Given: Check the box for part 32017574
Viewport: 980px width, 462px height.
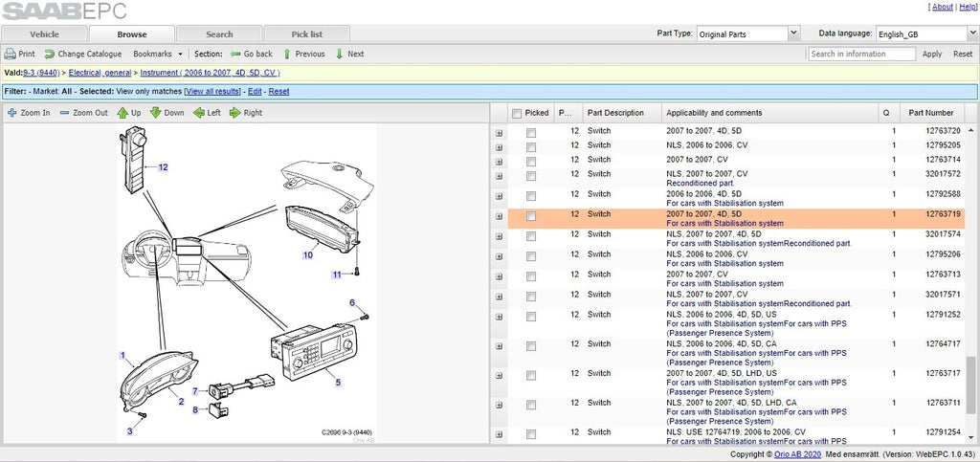Looking at the screenshot, I should 530,236.
